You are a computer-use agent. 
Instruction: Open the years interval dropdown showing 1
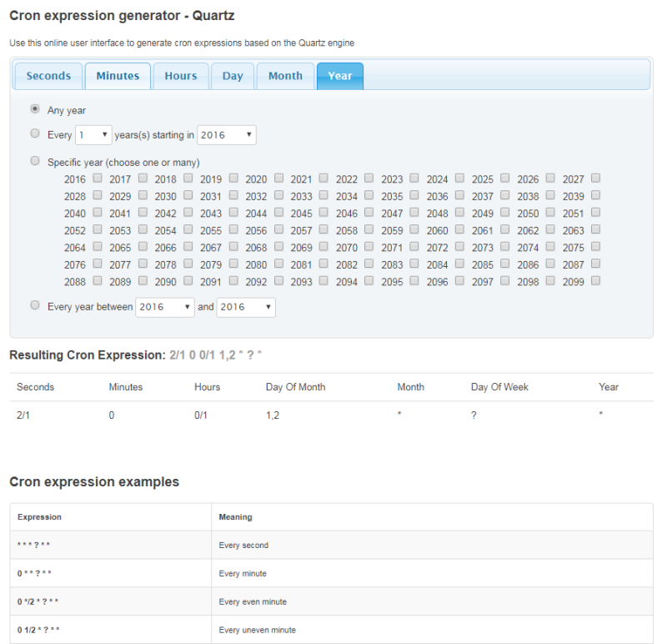pos(93,134)
